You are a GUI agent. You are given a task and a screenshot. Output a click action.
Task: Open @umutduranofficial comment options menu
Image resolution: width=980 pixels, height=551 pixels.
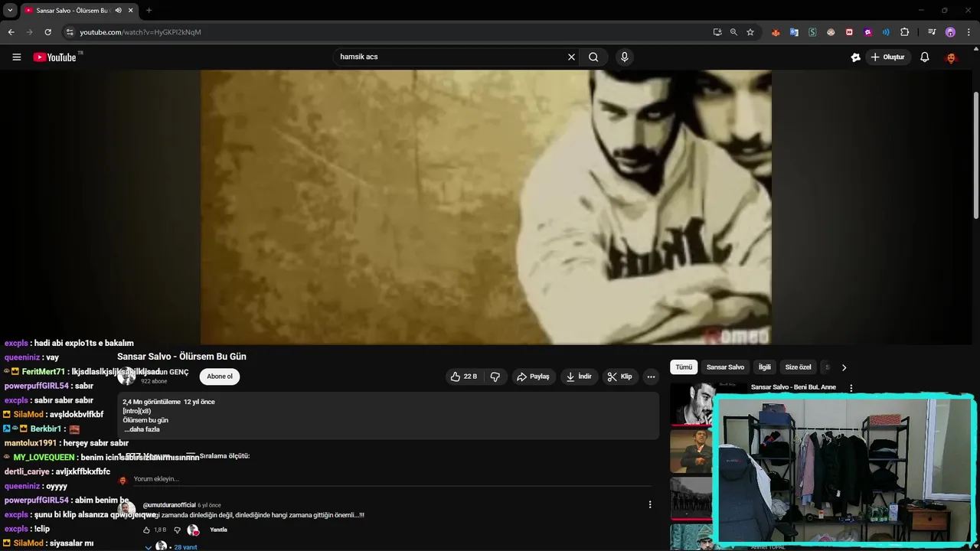click(x=650, y=504)
